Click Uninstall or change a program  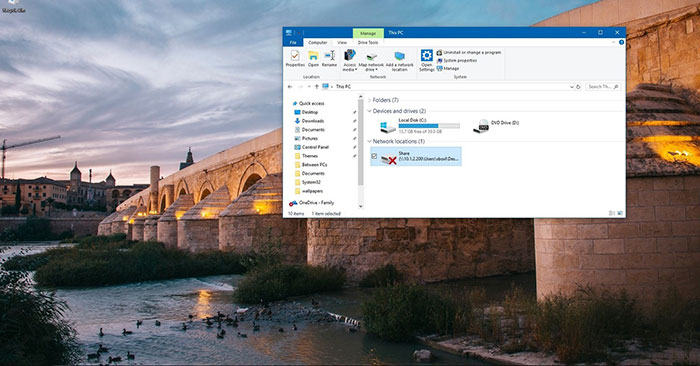point(469,53)
